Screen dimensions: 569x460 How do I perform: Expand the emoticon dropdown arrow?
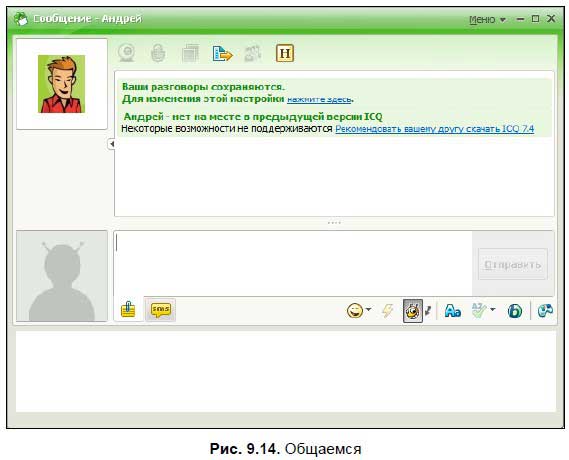[x=368, y=309]
